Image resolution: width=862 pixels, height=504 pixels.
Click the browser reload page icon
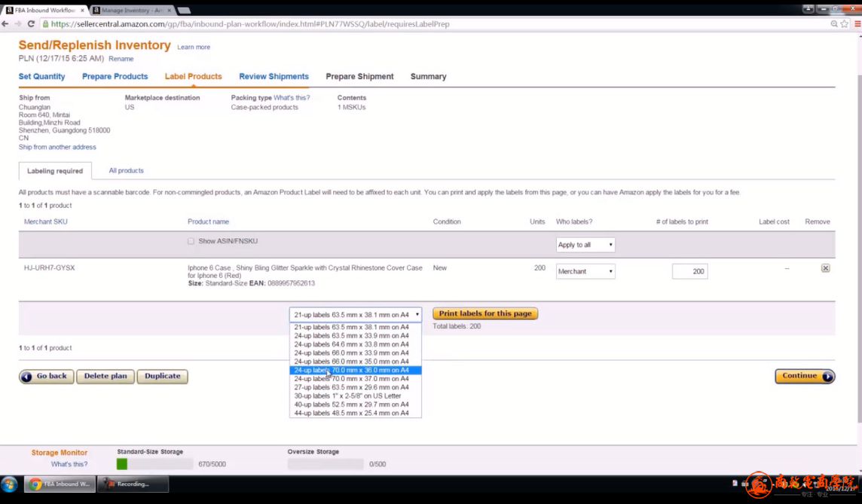click(31, 24)
